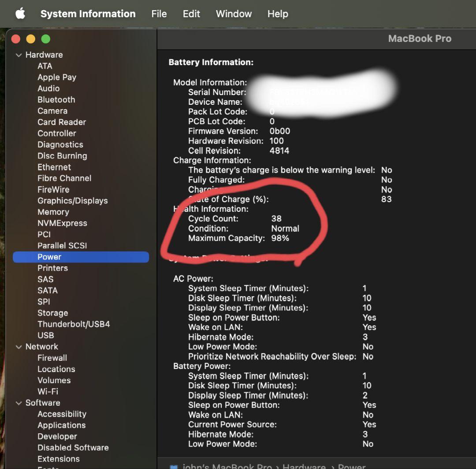Select PCI in the sidebar
Image resolution: width=476 pixels, height=469 pixels.
44,234
